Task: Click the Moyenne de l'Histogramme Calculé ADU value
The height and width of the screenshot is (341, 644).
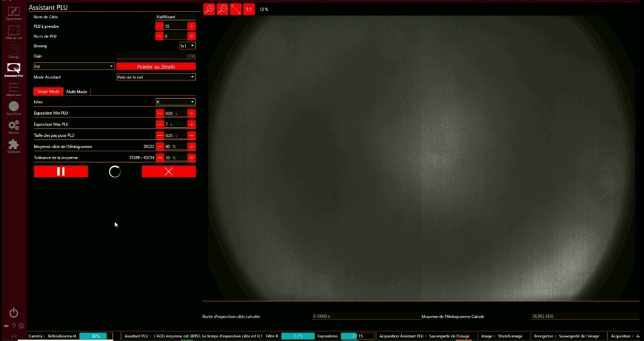Action: [x=584, y=317]
